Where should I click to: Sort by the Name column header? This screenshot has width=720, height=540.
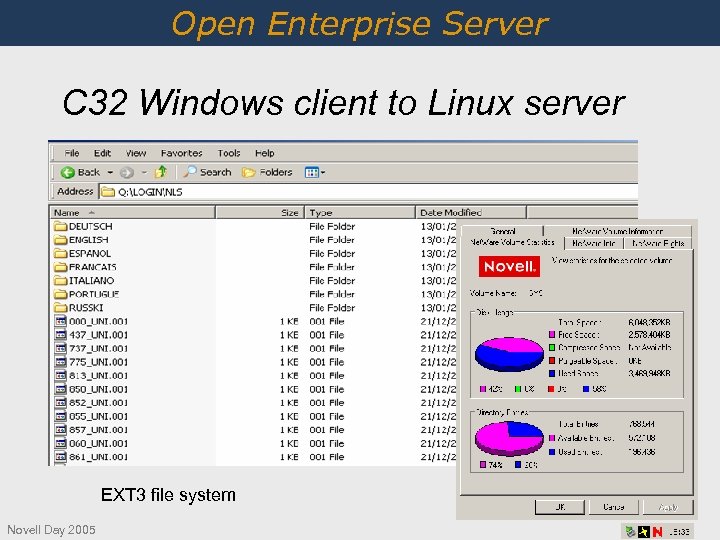click(x=132, y=213)
